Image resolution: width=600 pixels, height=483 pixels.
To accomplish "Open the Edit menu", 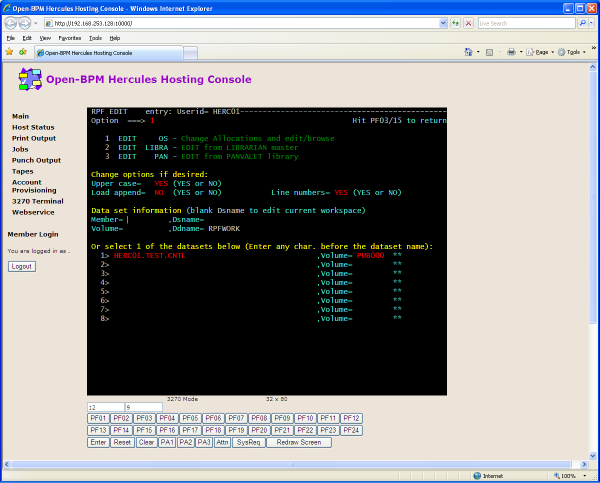I will tap(27, 38).
